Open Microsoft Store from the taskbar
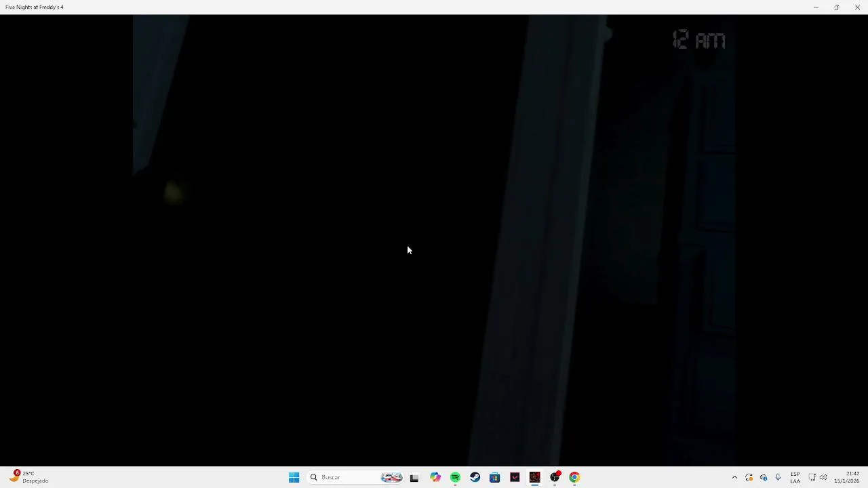Image resolution: width=868 pixels, height=488 pixels. coord(495,477)
